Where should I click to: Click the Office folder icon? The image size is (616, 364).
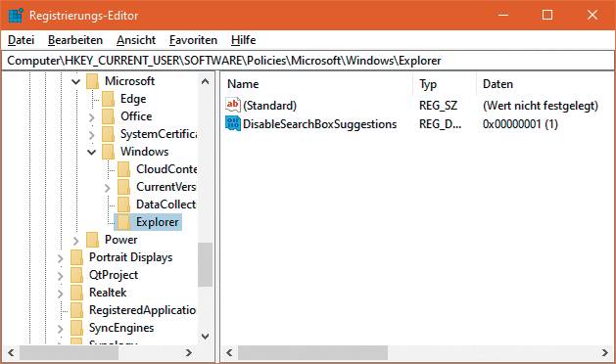tap(108, 116)
